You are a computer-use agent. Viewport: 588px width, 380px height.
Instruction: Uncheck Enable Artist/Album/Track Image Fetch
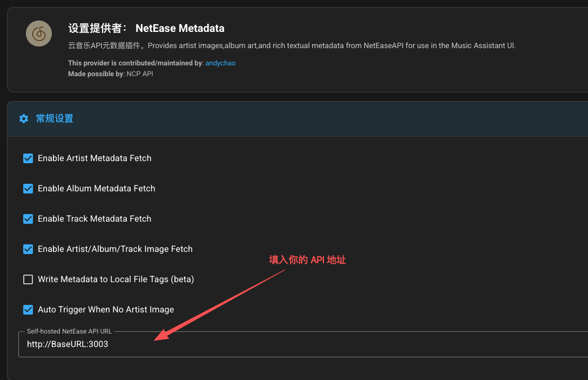pos(28,249)
